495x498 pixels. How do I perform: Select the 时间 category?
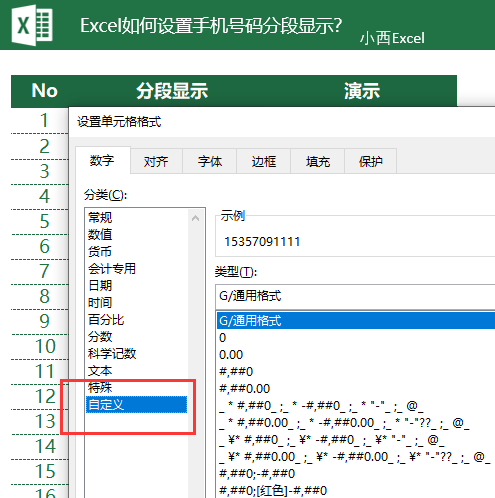[137, 303]
